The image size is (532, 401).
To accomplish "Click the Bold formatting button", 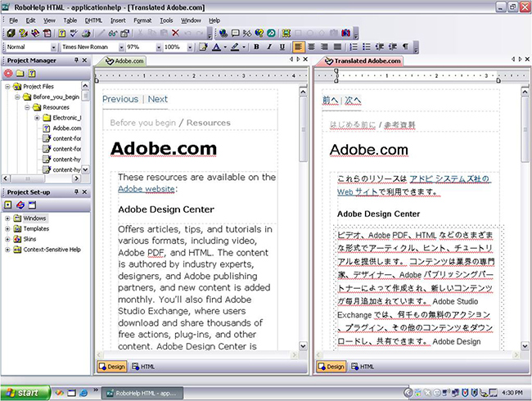I will coord(256,47).
